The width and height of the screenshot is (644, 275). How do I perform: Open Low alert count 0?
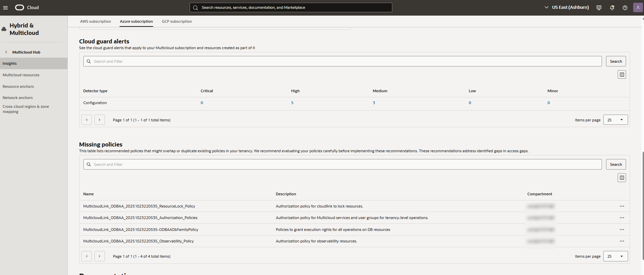(470, 103)
